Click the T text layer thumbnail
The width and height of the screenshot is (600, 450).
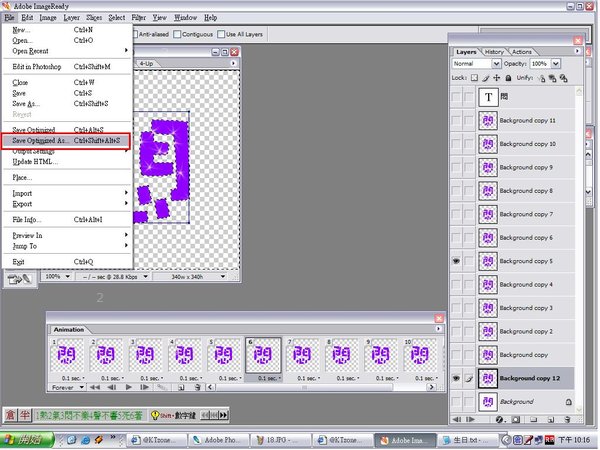click(x=489, y=97)
